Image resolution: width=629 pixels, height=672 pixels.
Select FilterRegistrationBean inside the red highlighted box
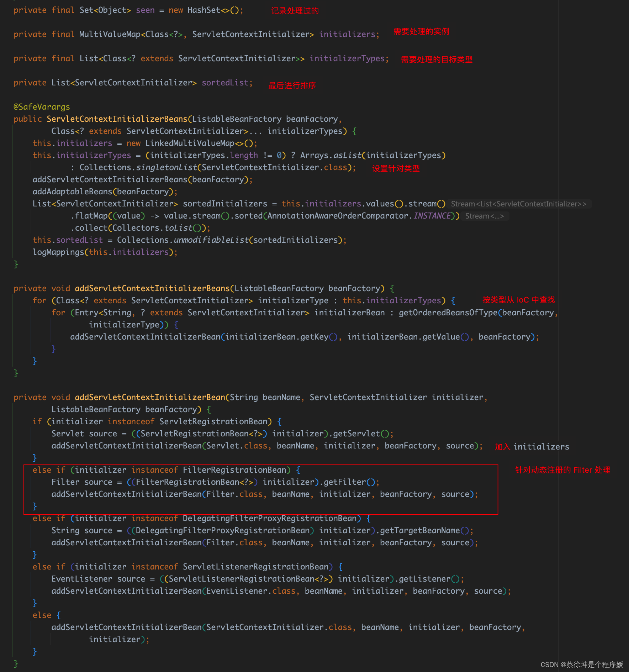pos(236,470)
